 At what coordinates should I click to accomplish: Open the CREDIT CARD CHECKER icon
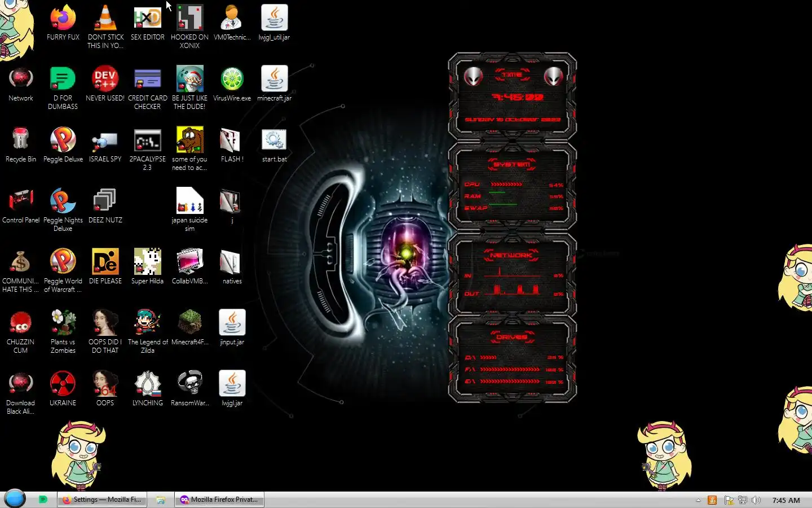(x=147, y=79)
